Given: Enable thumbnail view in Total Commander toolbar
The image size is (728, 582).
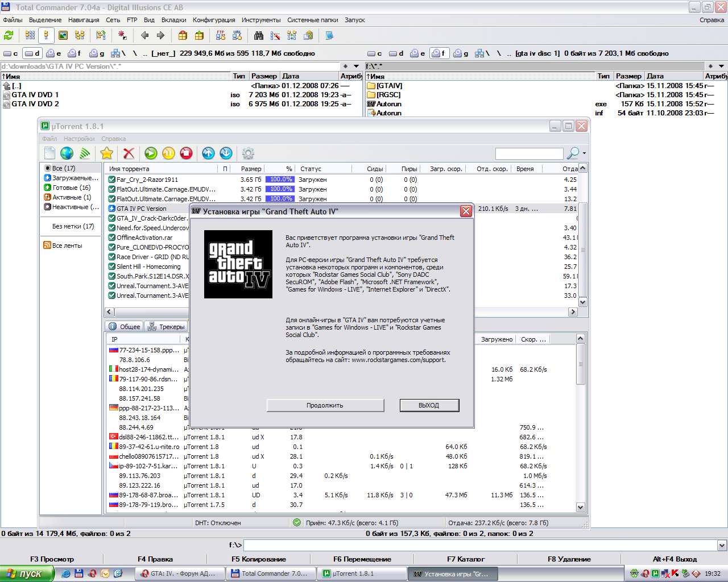Looking at the screenshot, I should [x=63, y=35].
